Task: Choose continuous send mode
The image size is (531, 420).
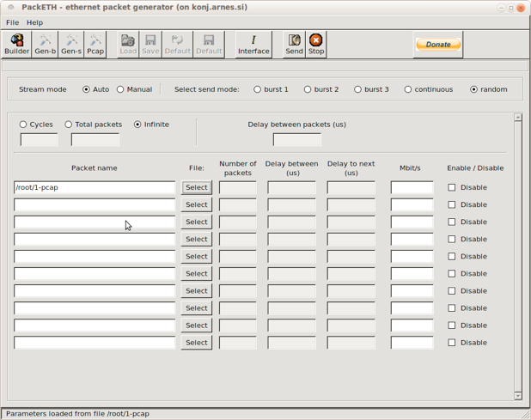Action: pyautogui.click(x=429, y=89)
